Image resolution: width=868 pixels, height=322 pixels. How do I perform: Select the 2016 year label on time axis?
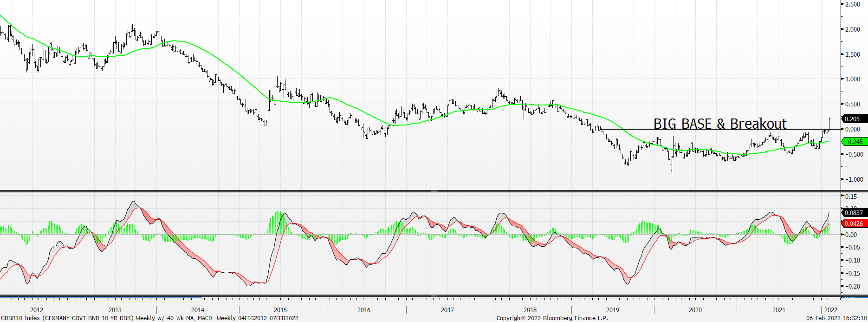(x=364, y=310)
